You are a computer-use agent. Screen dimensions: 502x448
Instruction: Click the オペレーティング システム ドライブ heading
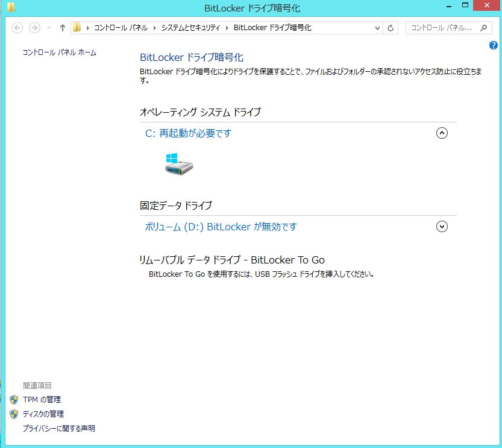(201, 112)
